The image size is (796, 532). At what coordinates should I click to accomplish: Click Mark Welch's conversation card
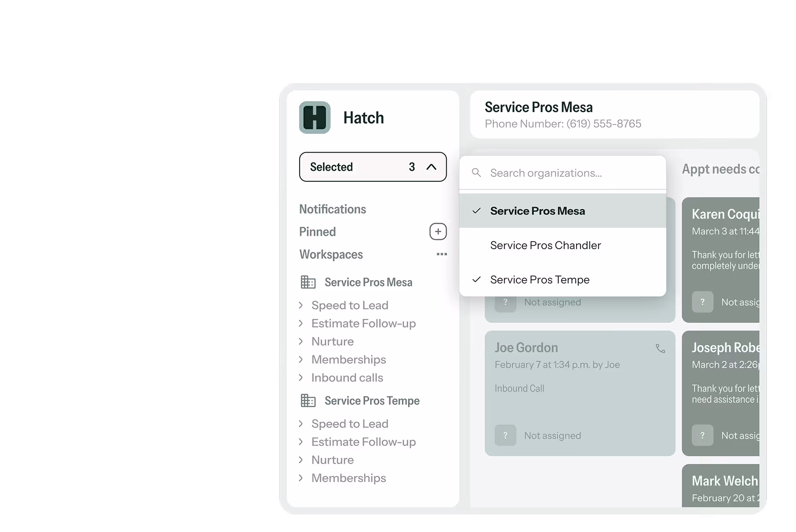point(724,485)
